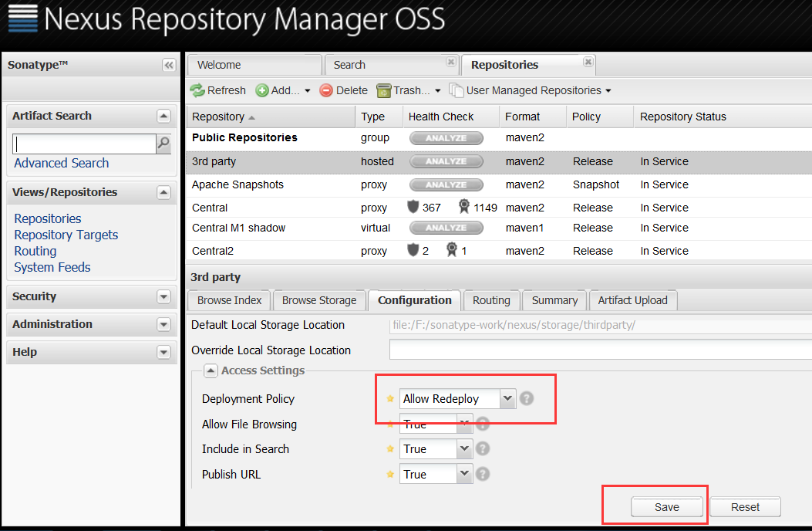Screen dimensions: 812x531
Task: Collapse the Views/Repositories panel
Action: 163,192
